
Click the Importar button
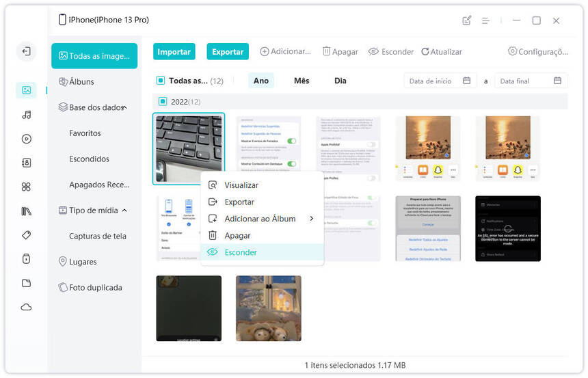click(x=174, y=52)
